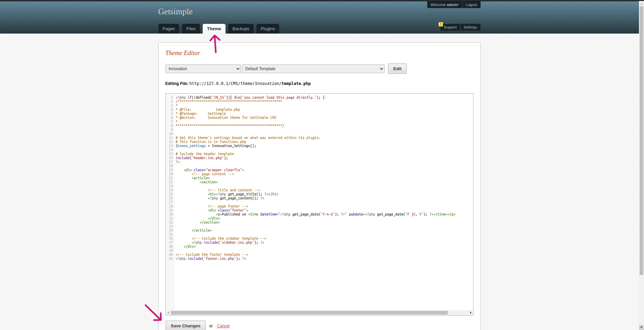Click the horizontal scrollbar's right arrow
This screenshot has width=644, height=330.
click(470, 313)
